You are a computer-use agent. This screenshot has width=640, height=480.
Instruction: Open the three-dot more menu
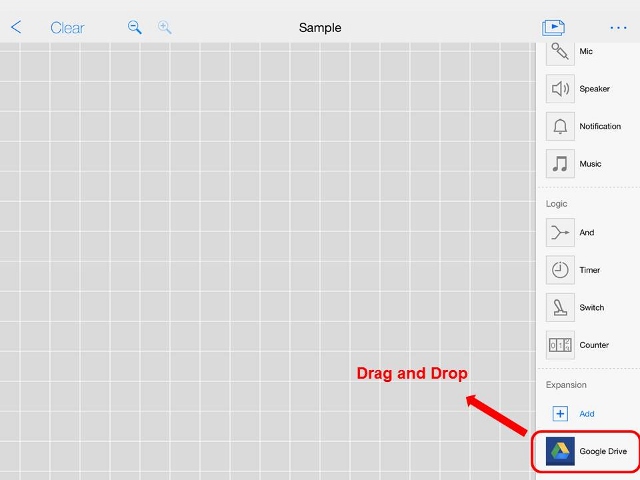coord(618,28)
